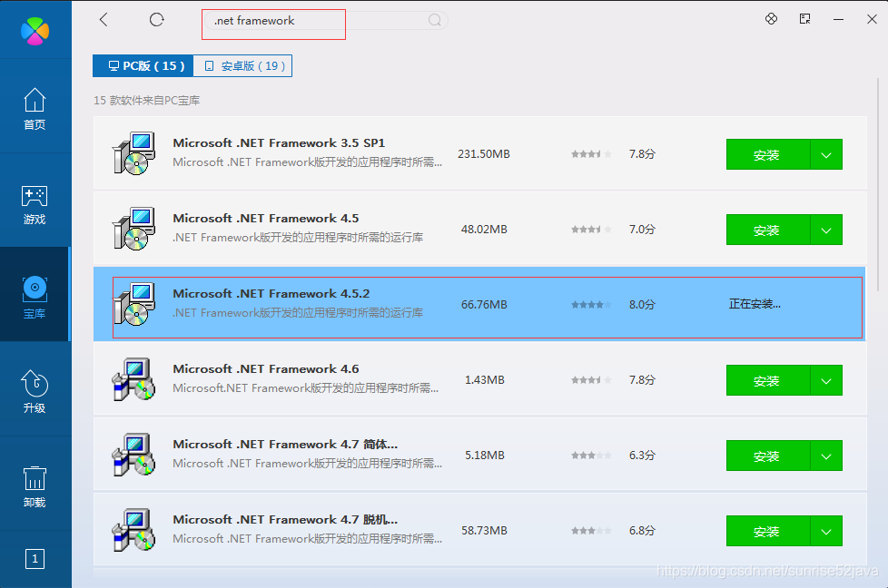This screenshot has height=588, width=888.
Task: Install Microsoft .NET Framework 4.5
Action: pyautogui.click(x=768, y=230)
